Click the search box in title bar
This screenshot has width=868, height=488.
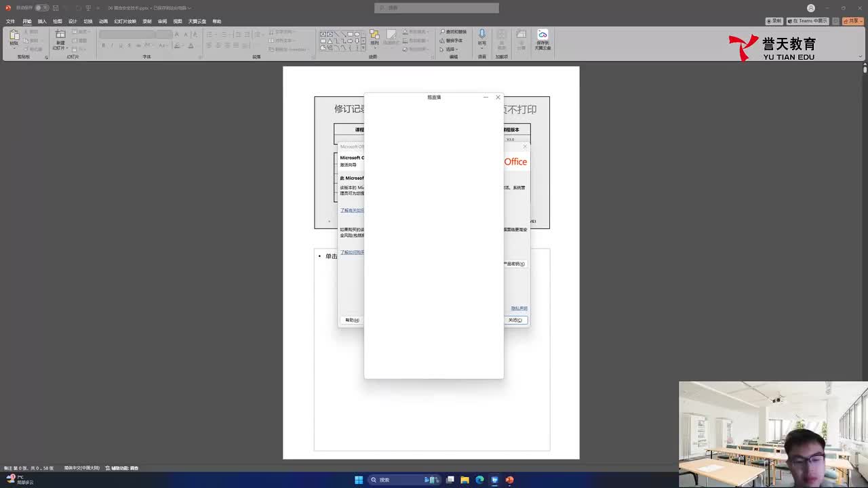437,8
